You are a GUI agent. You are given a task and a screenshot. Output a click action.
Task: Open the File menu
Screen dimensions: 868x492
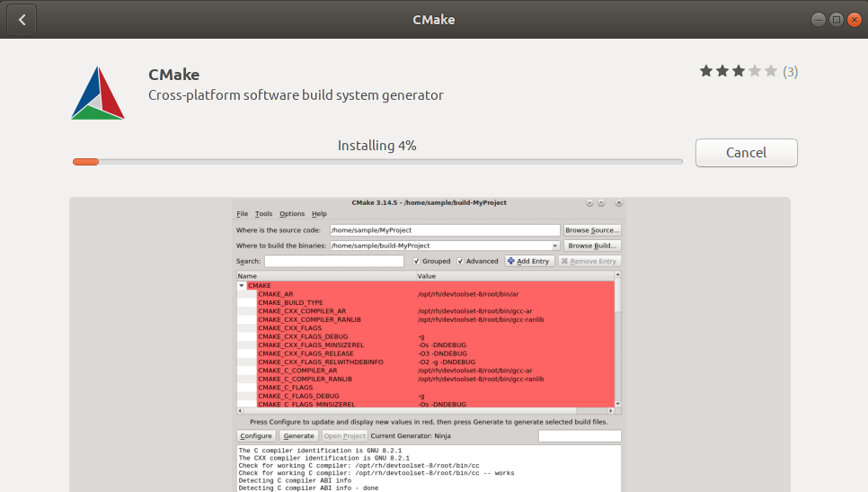click(242, 214)
